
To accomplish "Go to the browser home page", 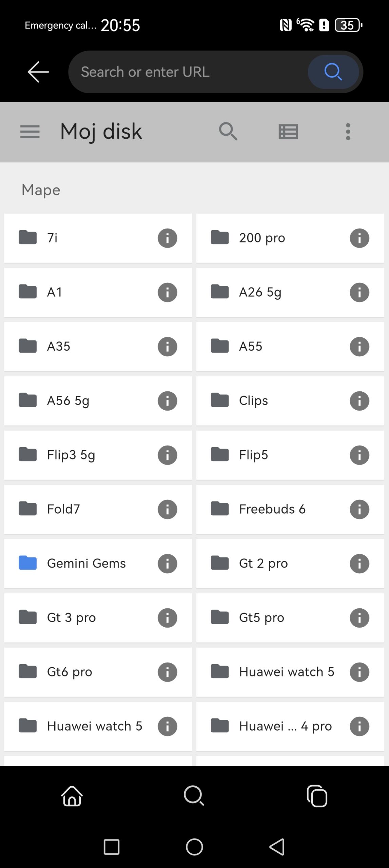I will pos(72,795).
